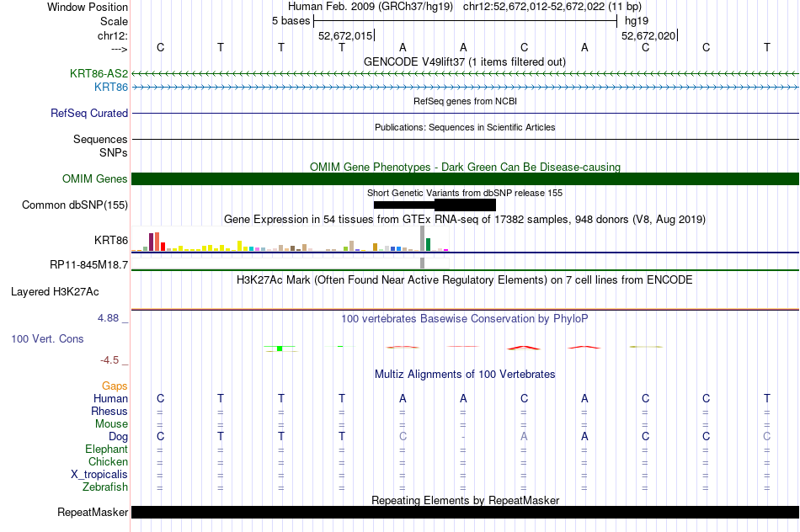Click the dash gap character in the Dog row

pos(463,437)
